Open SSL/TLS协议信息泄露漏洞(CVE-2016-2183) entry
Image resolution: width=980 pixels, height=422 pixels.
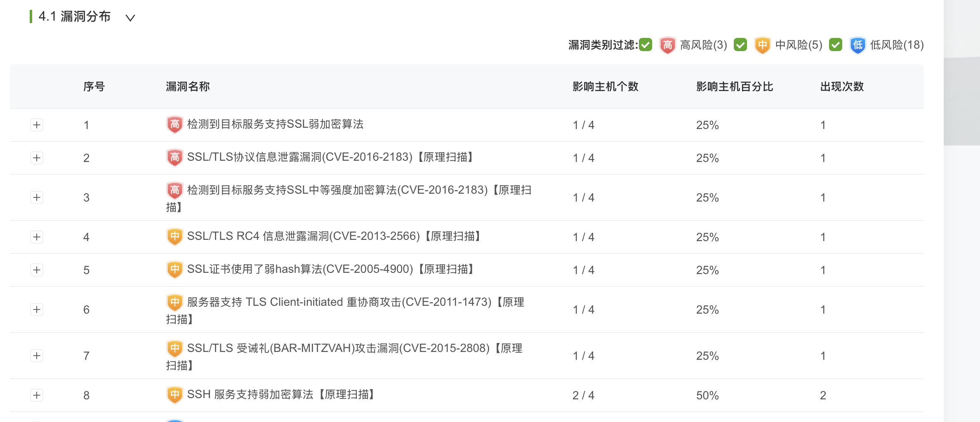(x=330, y=157)
